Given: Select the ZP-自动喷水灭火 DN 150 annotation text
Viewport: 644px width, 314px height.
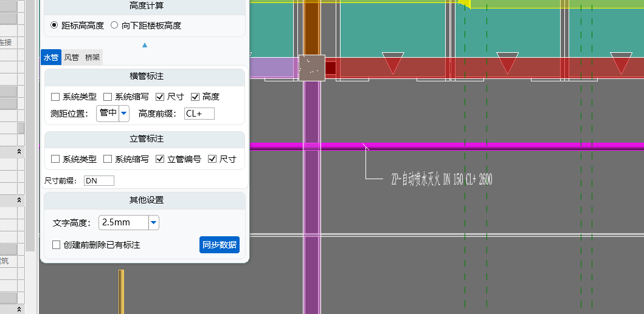Looking at the screenshot, I should point(441,179).
